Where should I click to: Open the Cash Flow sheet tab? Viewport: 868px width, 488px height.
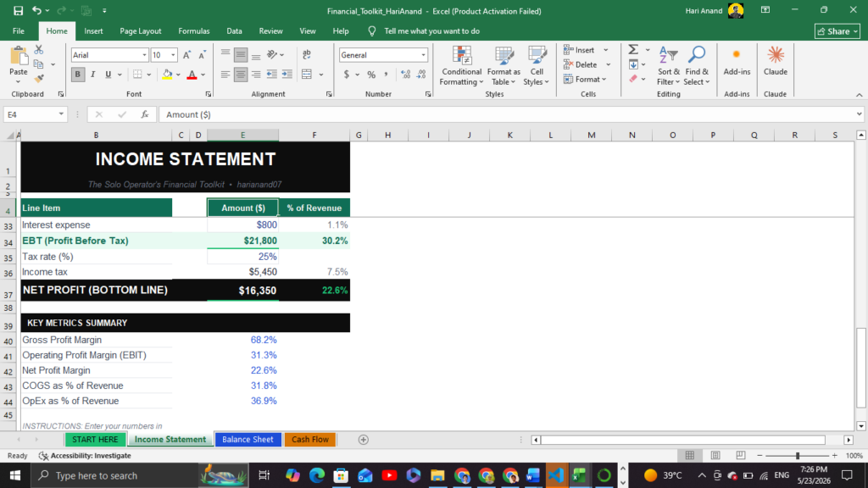[310, 440]
